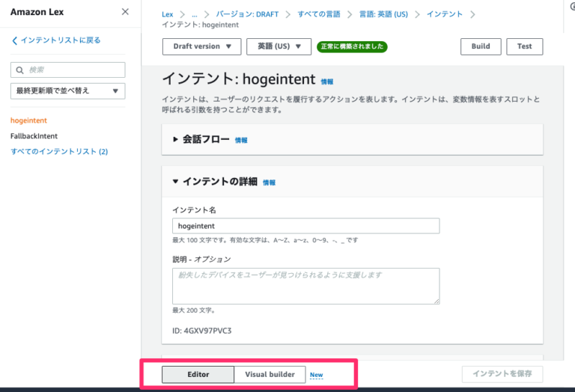The image size is (575, 392).
Task: Select hogeintent in the sidebar
Action: click(28, 120)
